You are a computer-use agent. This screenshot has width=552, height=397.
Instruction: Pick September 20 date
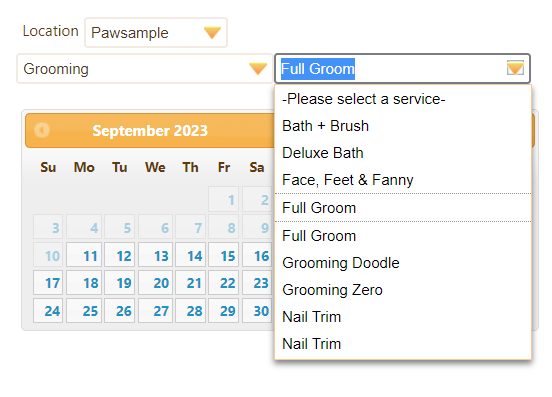155,283
